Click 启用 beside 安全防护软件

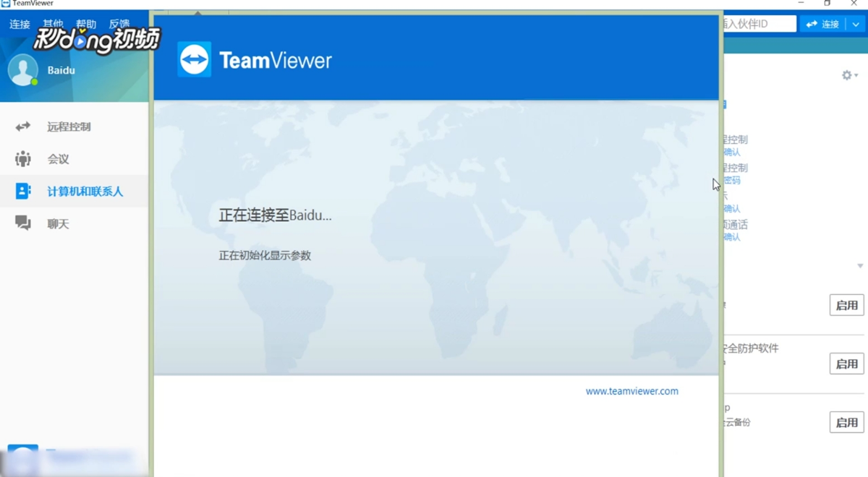pos(846,364)
